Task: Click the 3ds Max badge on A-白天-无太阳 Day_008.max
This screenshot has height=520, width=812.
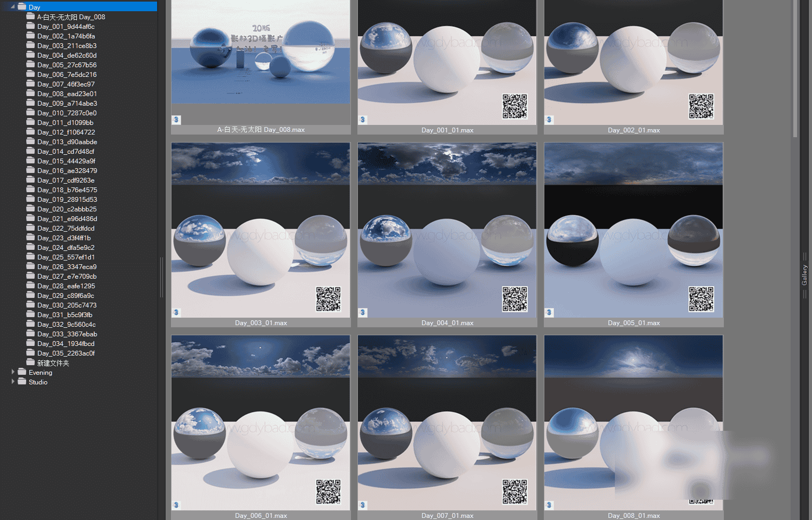Action: point(176,120)
